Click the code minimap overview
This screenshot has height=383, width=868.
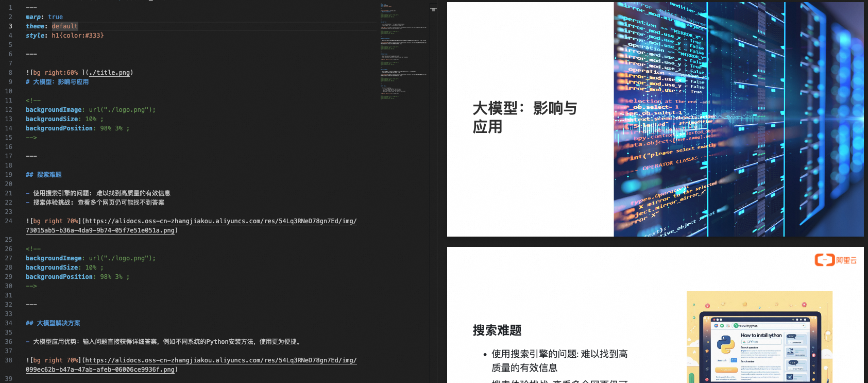pyautogui.click(x=404, y=52)
